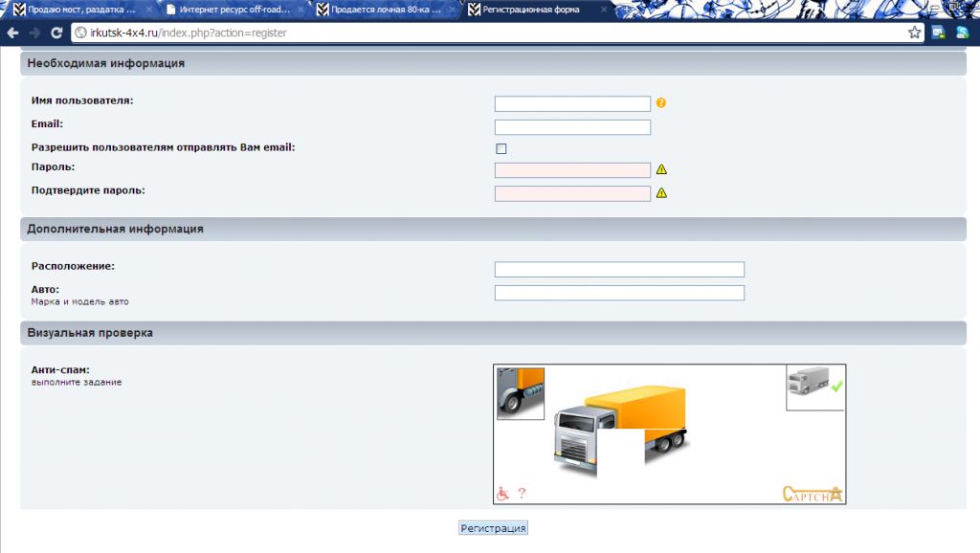Viewport: 980px width, 553px height.
Task: Open the Skype extension icon in the toolbar
Action: point(963,33)
